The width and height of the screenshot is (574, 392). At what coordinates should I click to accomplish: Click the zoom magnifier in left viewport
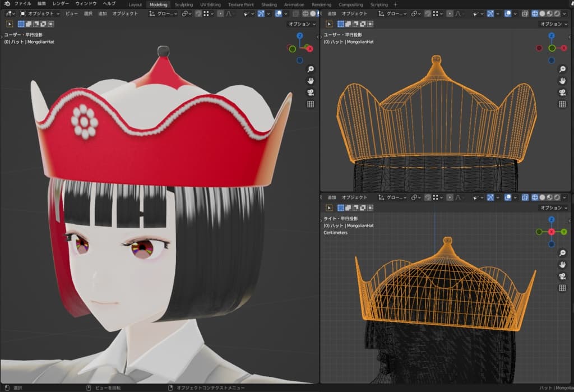(x=311, y=69)
